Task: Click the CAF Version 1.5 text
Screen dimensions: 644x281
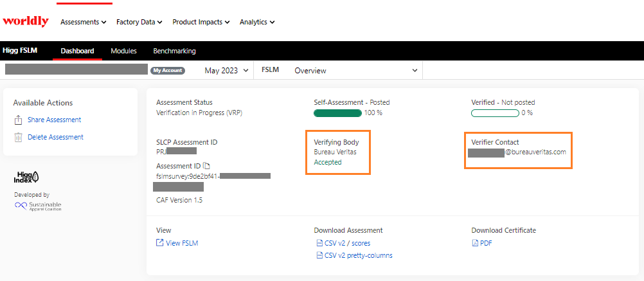Action: pos(179,201)
